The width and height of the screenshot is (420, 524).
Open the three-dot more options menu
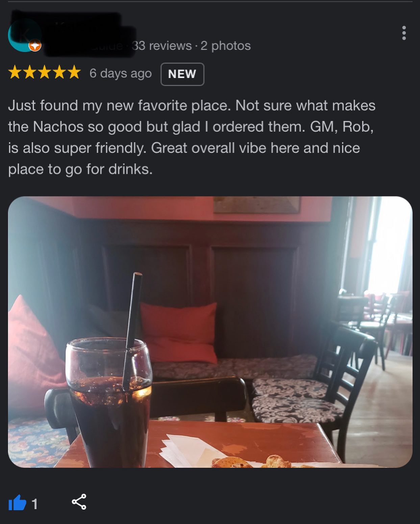click(403, 33)
